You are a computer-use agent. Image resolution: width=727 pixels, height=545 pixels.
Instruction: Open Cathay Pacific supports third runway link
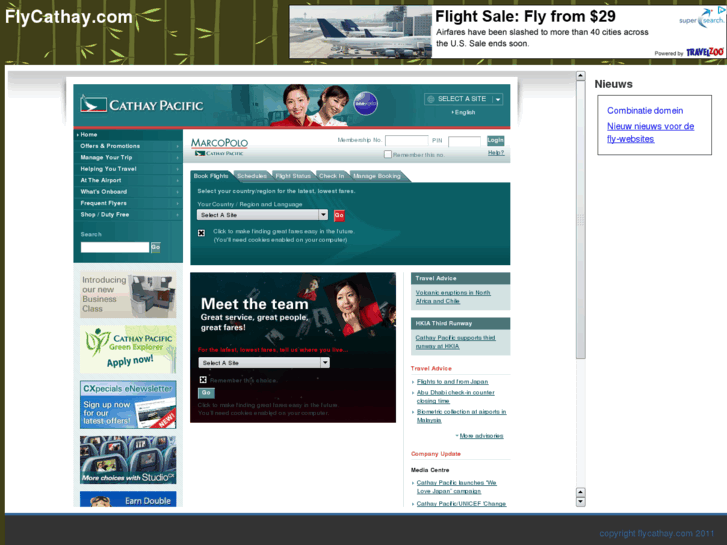[455, 342]
